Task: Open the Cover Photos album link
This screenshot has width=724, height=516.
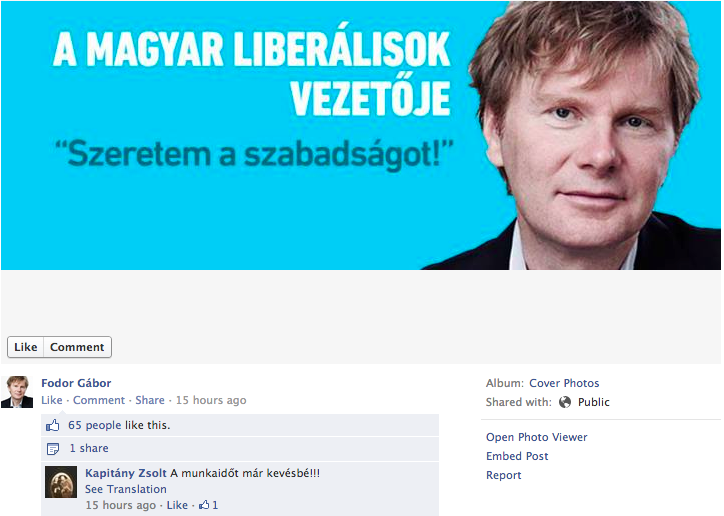Action: (x=564, y=383)
